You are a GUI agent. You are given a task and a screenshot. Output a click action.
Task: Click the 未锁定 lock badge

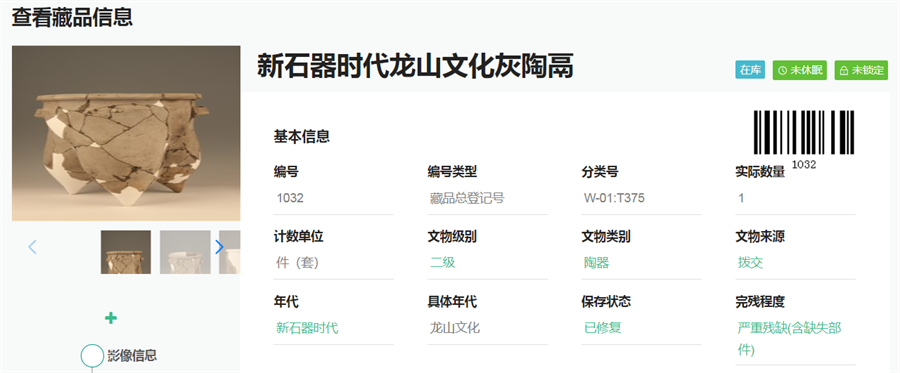tap(861, 70)
